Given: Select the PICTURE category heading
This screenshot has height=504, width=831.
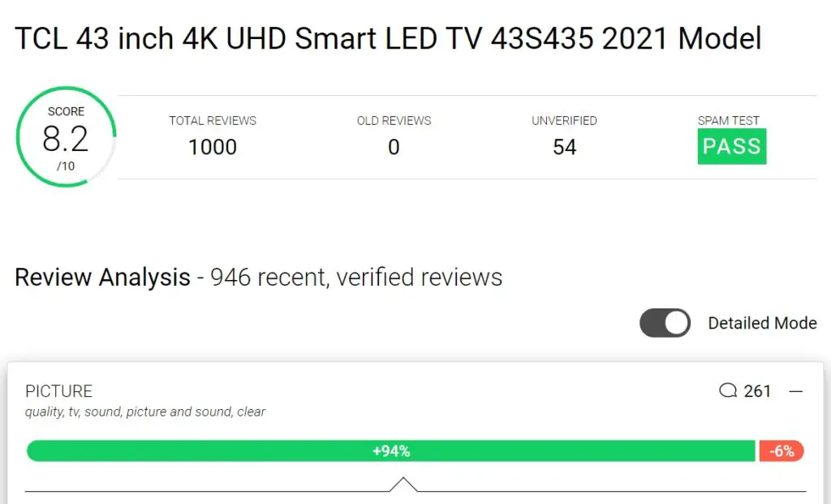Looking at the screenshot, I should (x=59, y=391).
